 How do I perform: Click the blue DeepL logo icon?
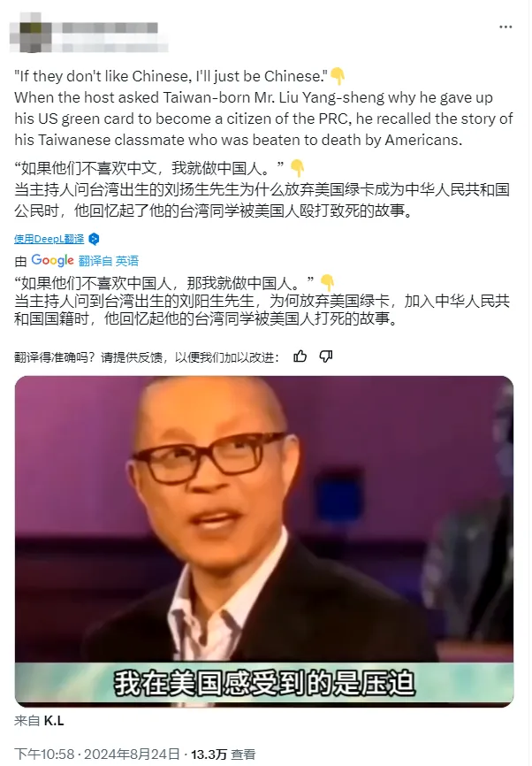pyautogui.click(x=94, y=239)
